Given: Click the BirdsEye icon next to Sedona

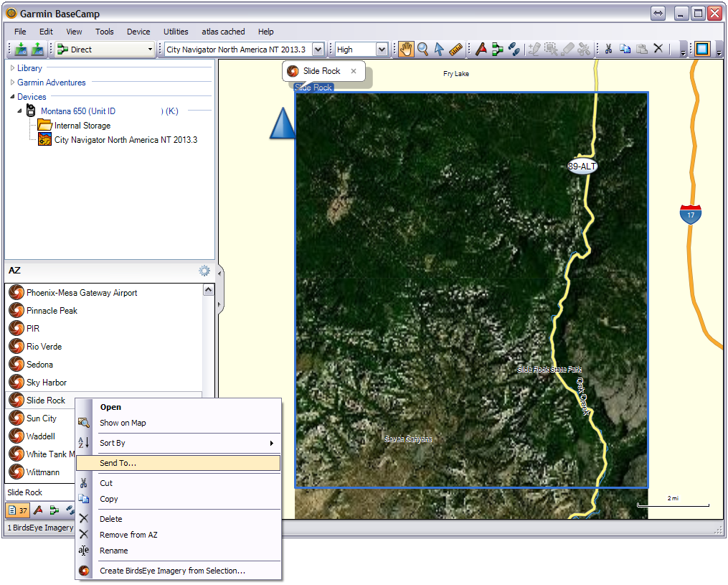Looking at the screenshot, I should [16, 365].
